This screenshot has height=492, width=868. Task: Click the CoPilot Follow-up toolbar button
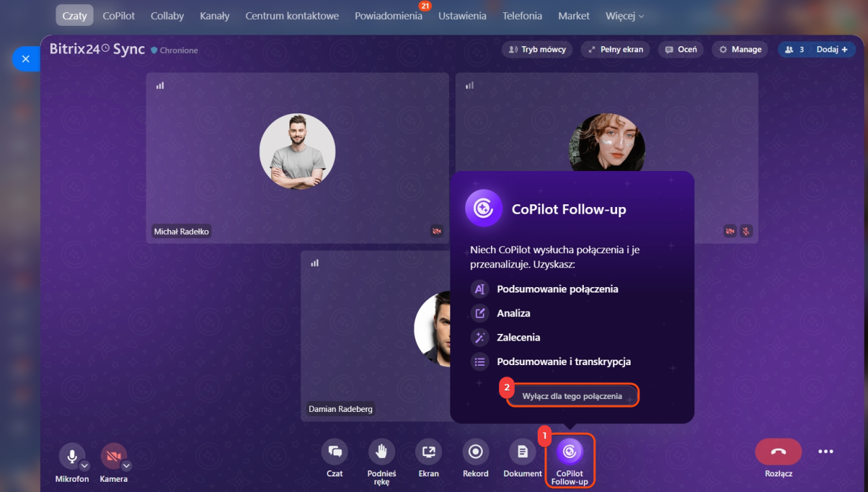tap(570, 461)
